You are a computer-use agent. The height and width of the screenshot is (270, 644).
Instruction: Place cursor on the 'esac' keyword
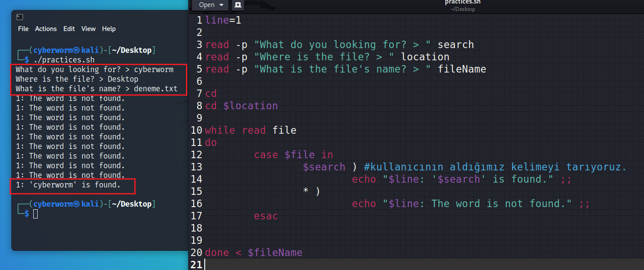pyautogui.click(x=266, y=216)
